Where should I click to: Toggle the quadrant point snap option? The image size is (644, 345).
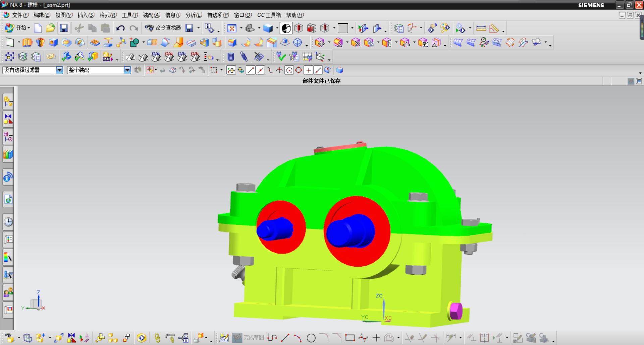coord(299,70)
